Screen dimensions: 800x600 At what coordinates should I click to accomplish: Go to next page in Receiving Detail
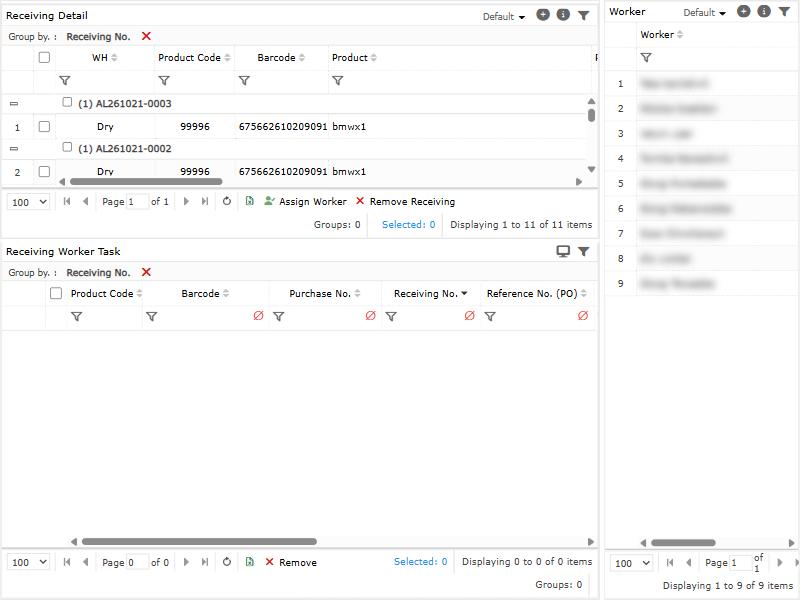(186, 202)
